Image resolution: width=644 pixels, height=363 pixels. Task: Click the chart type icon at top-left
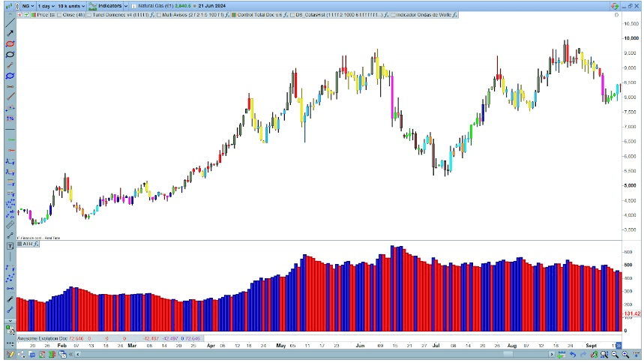click(x=9, y=6)
